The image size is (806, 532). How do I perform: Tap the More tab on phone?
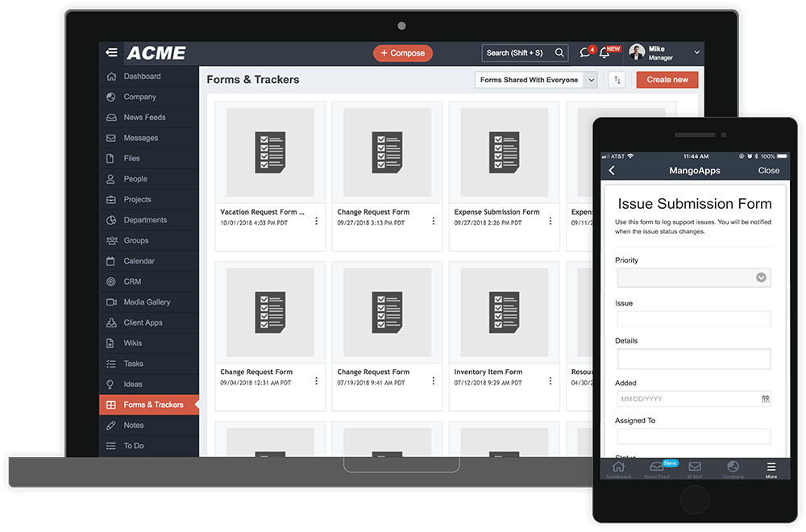tap(771, 469)
